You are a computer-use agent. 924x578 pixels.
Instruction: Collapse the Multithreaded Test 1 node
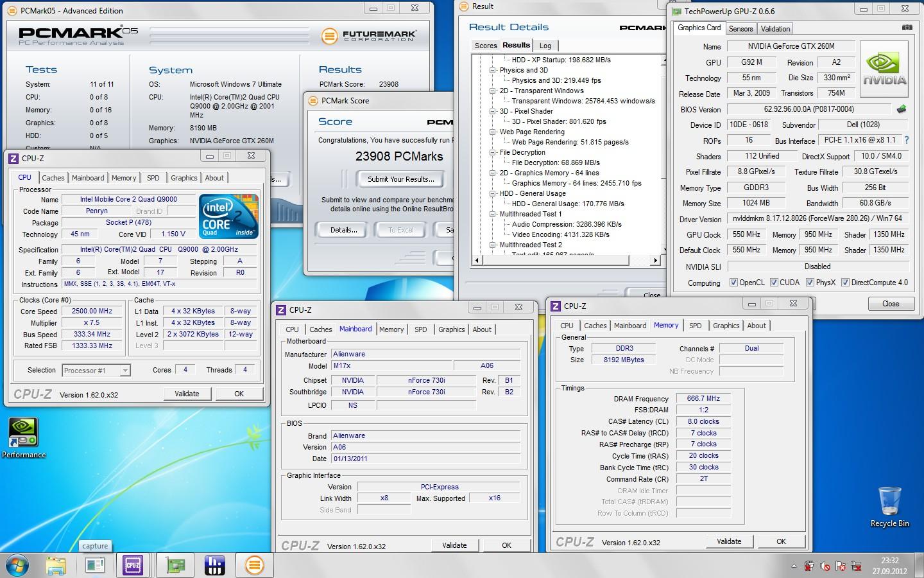(x=492, y=214)
